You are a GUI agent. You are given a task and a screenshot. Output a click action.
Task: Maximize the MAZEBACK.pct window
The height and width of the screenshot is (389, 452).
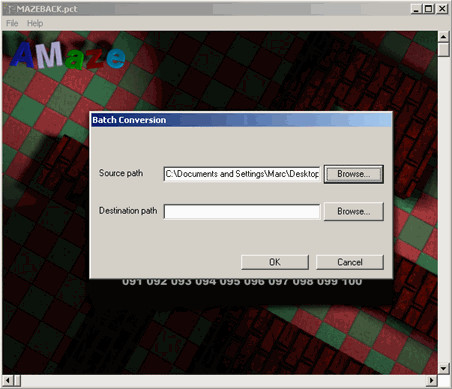click(x=428, y=9)
